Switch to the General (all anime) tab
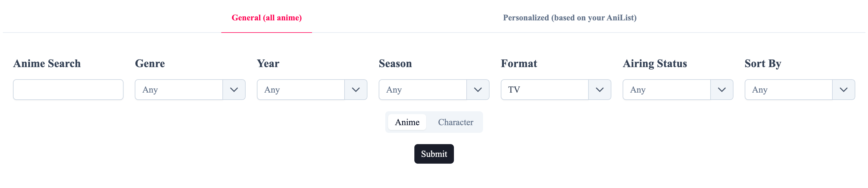This screenshot has width=868, height=188. tap(267, 18)
